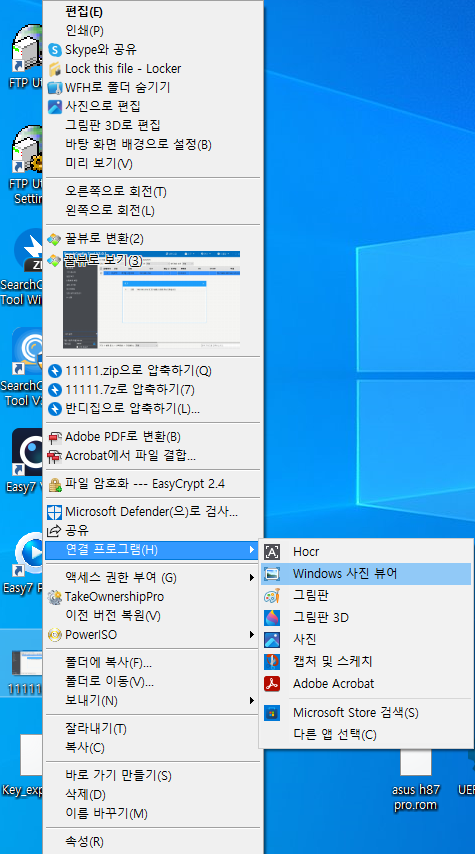
Task: Choose 편집(E) from the context menu
Action: pos(153,12)
